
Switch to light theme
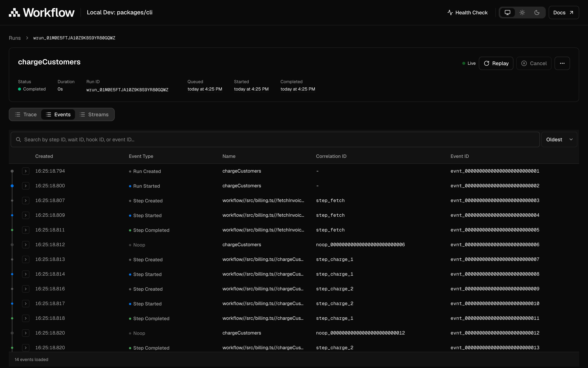pyautogui.click(x=522, y=12)
